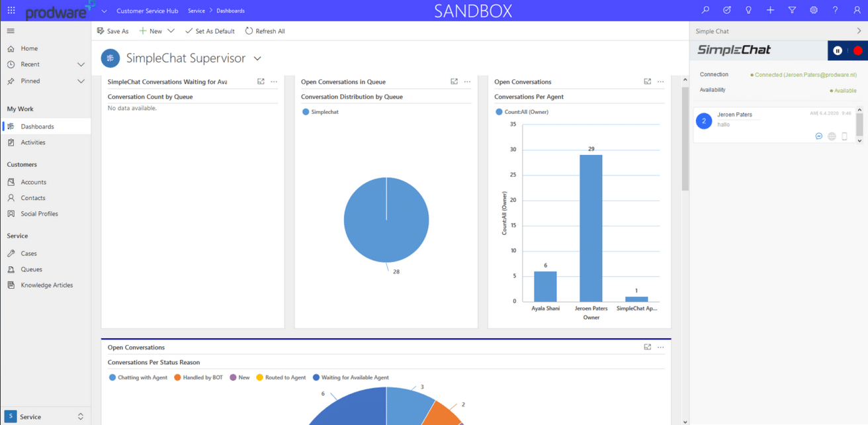Click Set As Default
The image size is (868, 425).
pos(210,31)
